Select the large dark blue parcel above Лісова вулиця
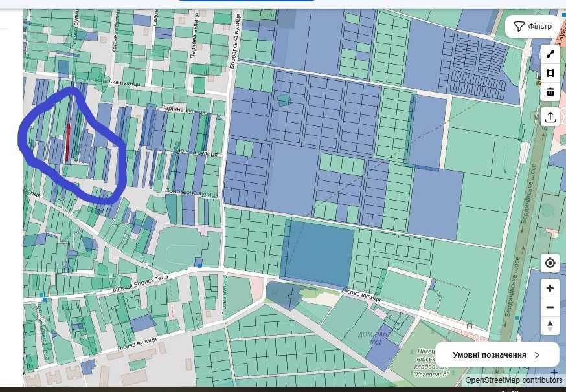Image resolution: width=566 pixels, height=392 pixels. pos(319,252)
